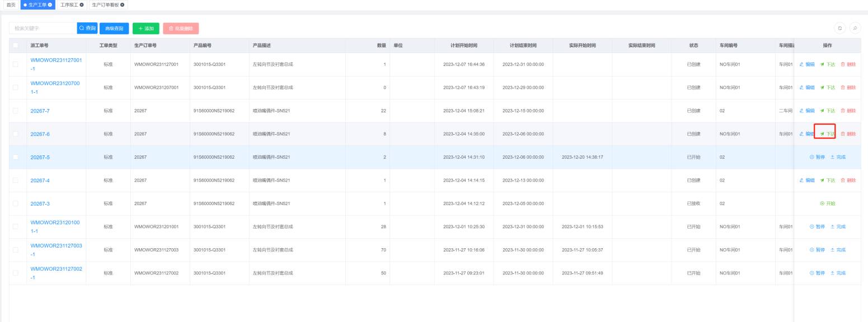868x322 pixels.
Task: Click 暂停 for work order 20267-5
Action: point(817,157)
